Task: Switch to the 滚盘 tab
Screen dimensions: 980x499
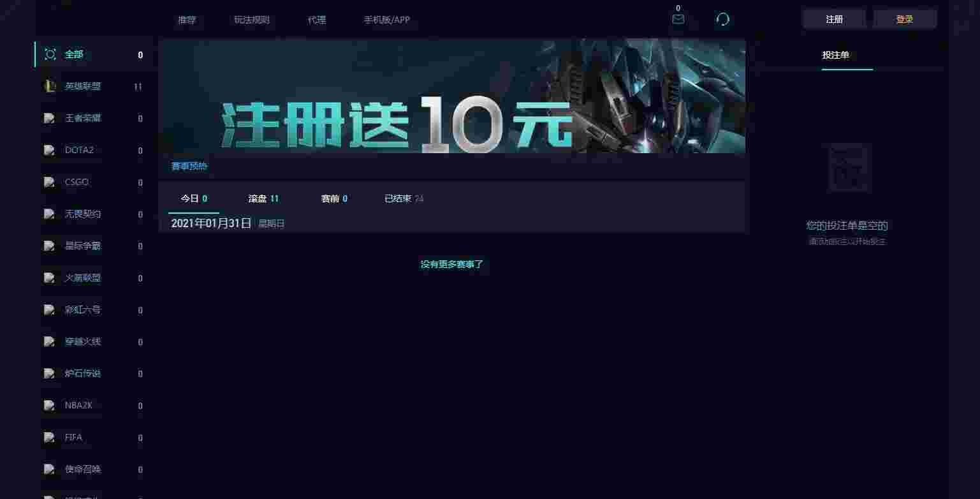Action: click(x=263, y=198)
